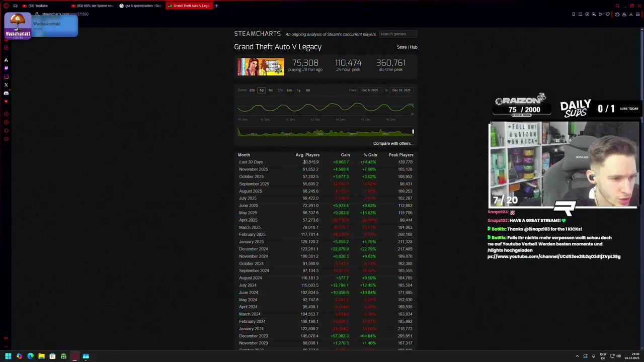Open Twitch in the Opera sidebar
Viewport: 644px width, 362px height.
(6, 68)
